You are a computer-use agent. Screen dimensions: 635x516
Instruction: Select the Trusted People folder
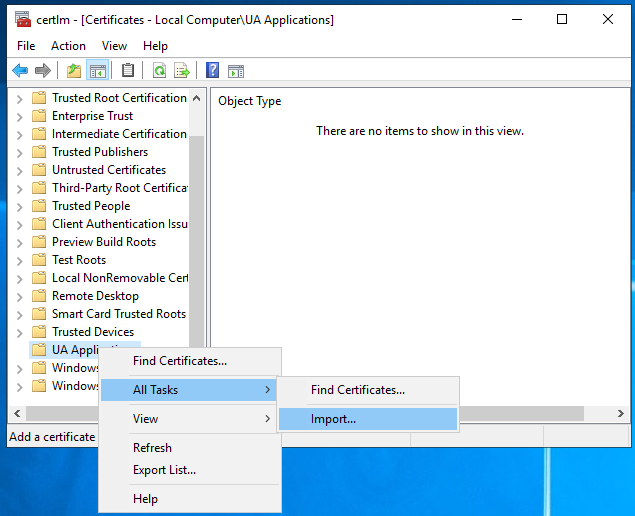click(x=91, y=206)
